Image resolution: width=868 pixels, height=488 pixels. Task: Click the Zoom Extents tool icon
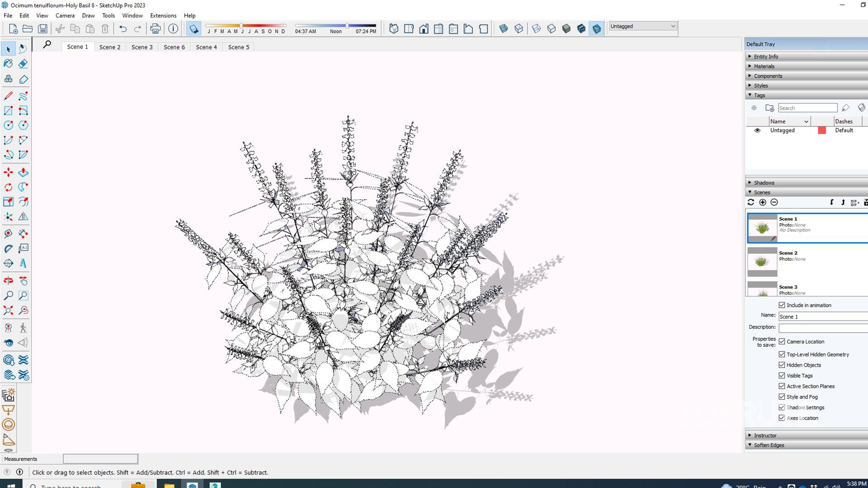8,310
